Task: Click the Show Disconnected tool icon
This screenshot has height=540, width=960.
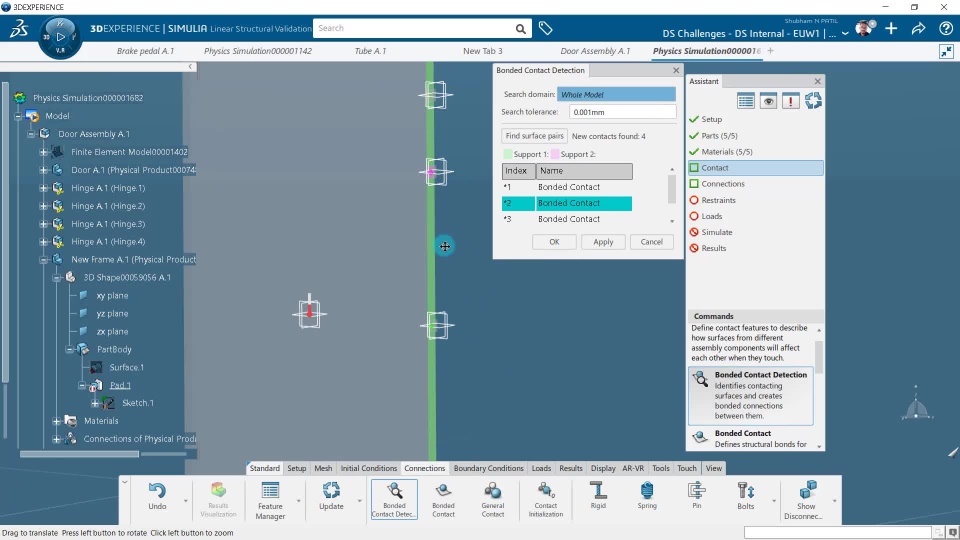Action: 807,490
